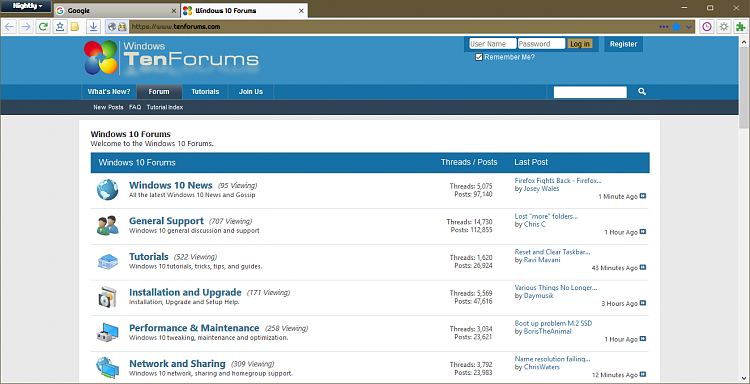
Task: Open the 'Lost "more" folders' last post
Action: click(546, 217)
